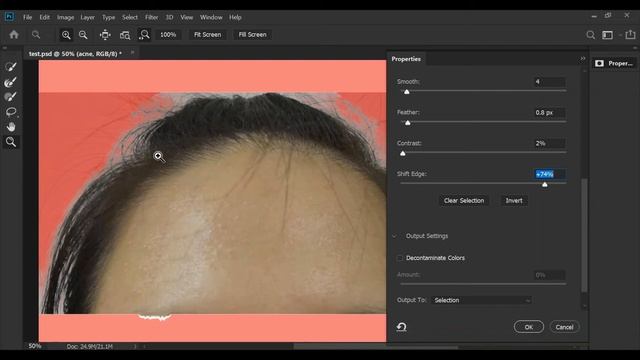Select the Brush tool in left toolbar

coord(11,97)
